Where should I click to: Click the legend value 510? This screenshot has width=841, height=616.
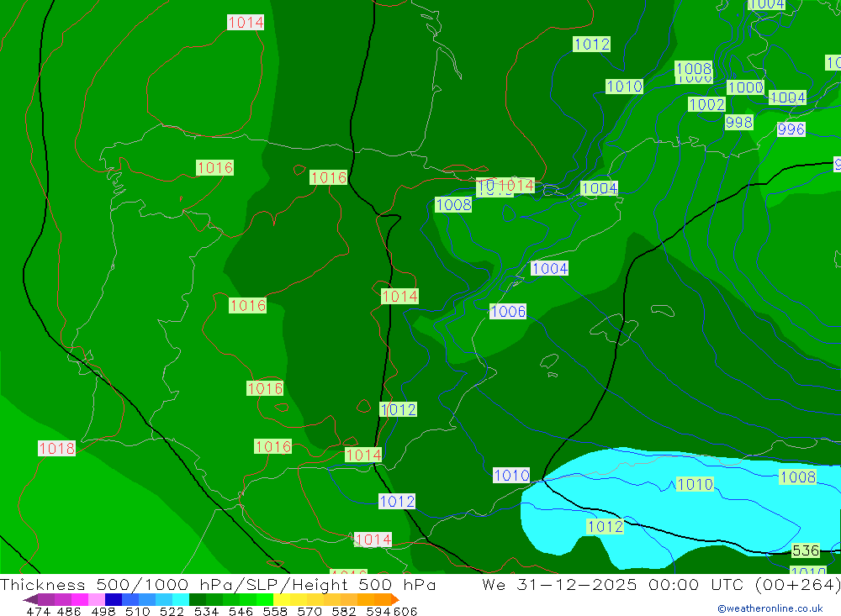[137, 611]
